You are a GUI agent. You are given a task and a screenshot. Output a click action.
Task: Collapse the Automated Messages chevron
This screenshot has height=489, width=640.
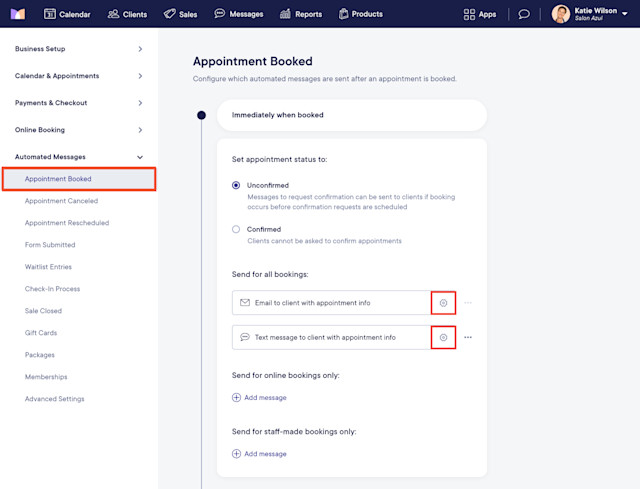click(x=140, y=157)
